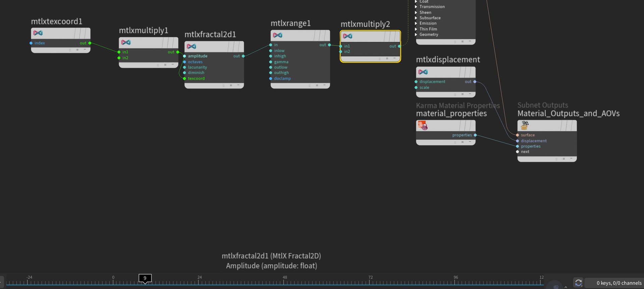The width and height of the screenshot is (644, 289).
Task: Click the mtlxmultiply2 node's MaterialX icon
Action: point(348,36)
